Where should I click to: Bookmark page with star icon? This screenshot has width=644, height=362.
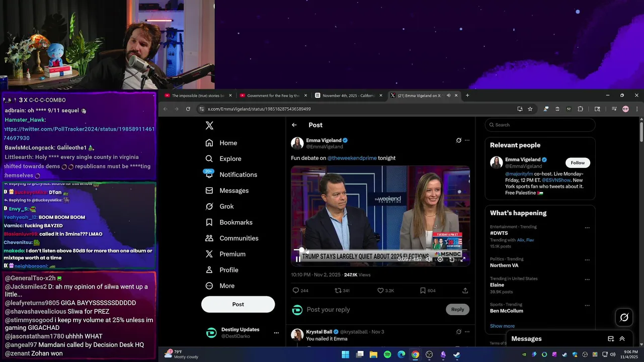(x=530, y=109)
